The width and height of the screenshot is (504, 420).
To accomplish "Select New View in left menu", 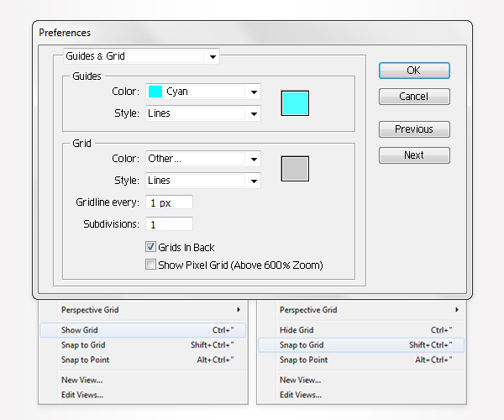I will coord(143,380).
